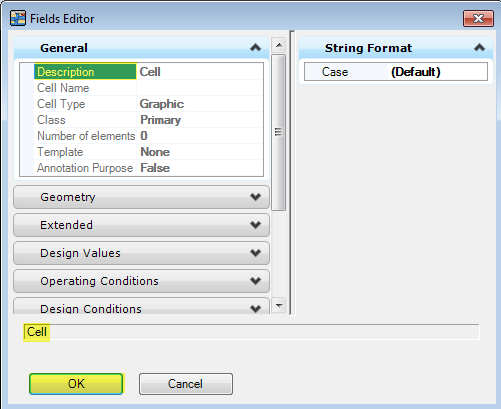
Task: Select the Annotation Purpose row
Action: (148, 168)
